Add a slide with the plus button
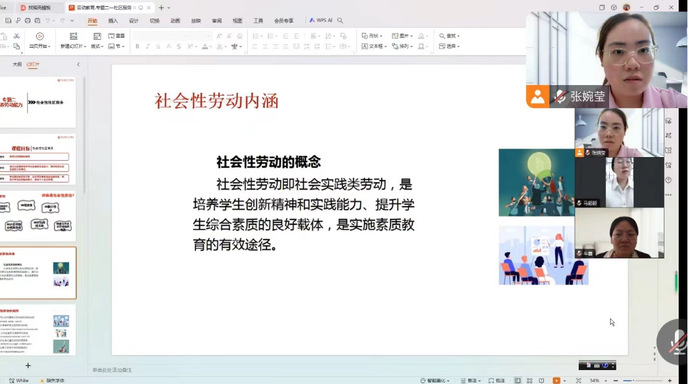 tap(28, 365)
